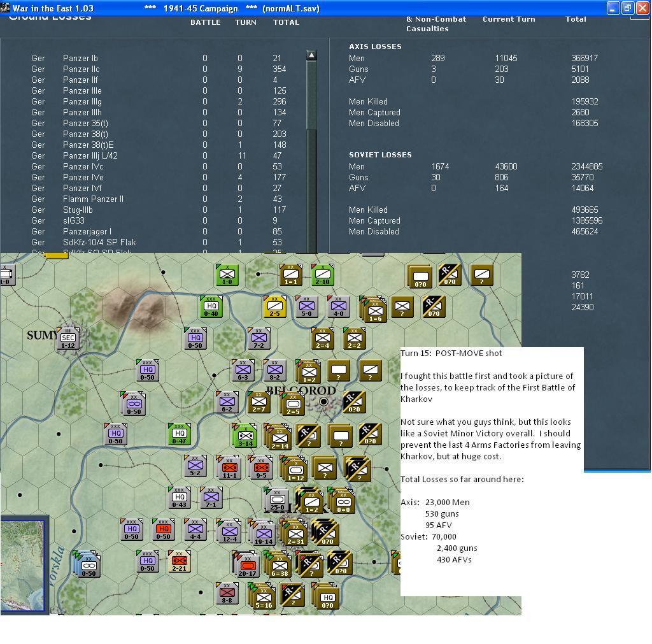Image resolution: width=652 pixels, height=644 pixels.
Task: Select the green HQ 0-47 counter
Action: pos(179,434)
